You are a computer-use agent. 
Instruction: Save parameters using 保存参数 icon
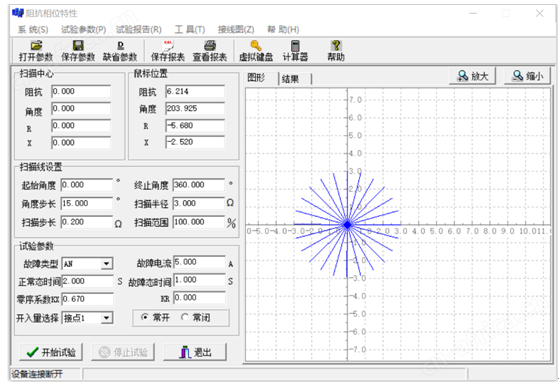pyautogui.click(x=78, y=51)
